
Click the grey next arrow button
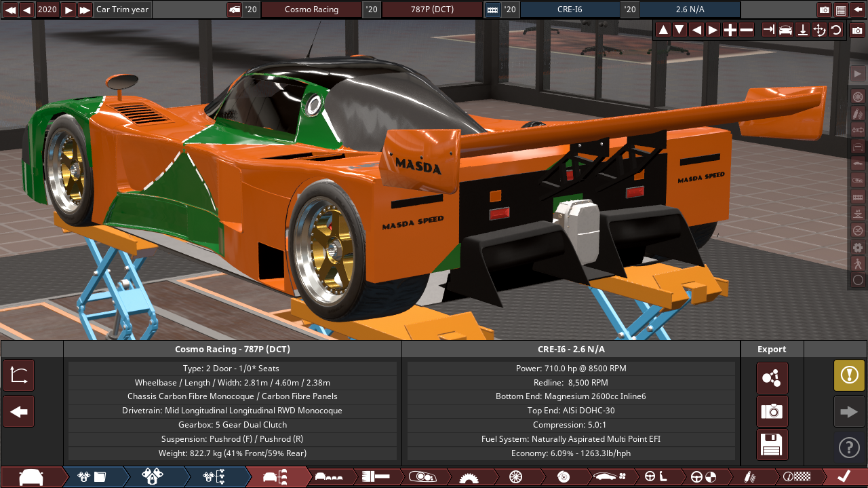coord(849,411)
